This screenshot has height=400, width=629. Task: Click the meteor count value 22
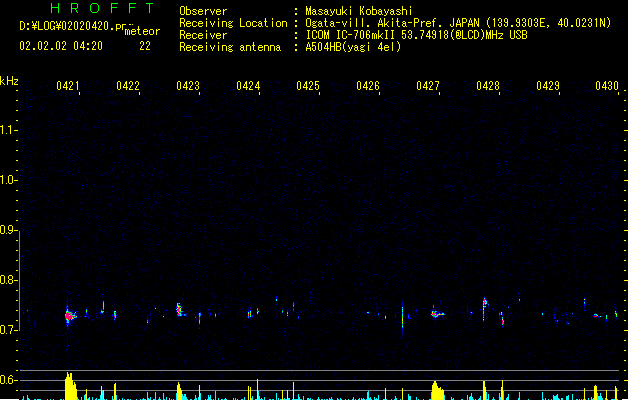click(x=145, y=46)
